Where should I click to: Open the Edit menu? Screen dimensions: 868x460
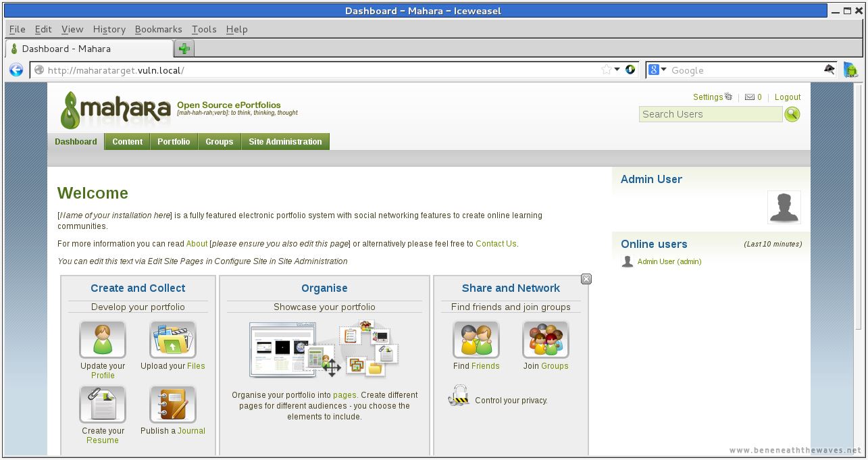[x=43, y=29]
